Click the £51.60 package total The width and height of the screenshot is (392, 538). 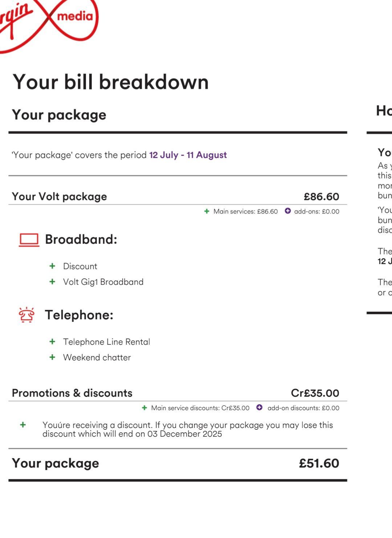click(x=319, y=463)
